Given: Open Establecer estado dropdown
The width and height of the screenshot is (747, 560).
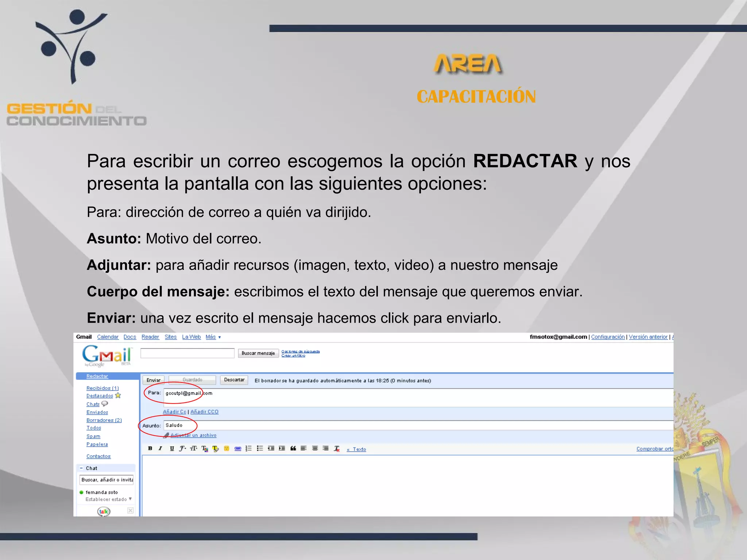Looking at the screenshot, I should point(109,499).
